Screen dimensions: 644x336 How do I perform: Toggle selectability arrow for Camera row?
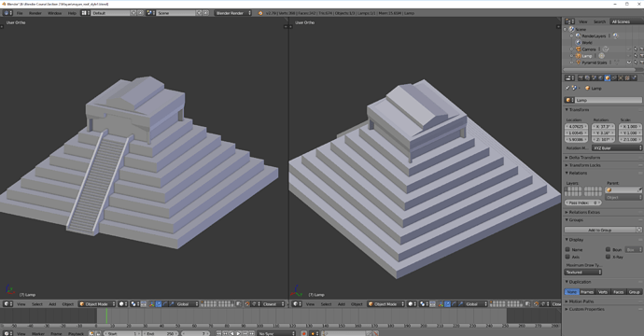point(636,49)
